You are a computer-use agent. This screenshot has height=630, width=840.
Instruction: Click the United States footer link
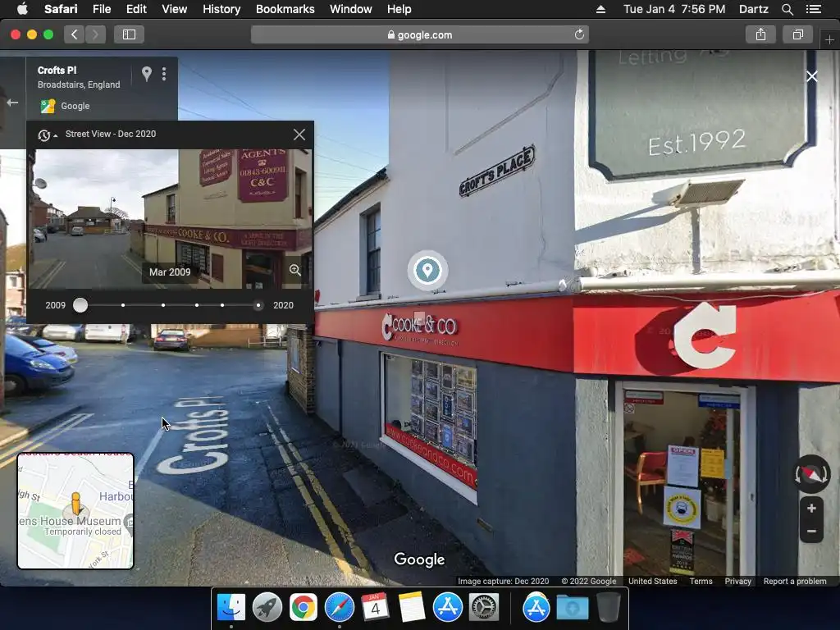[652, 582]
